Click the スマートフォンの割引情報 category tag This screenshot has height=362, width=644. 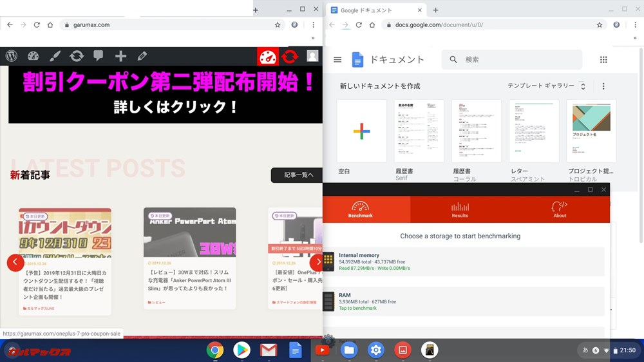[x=296, y=303]
